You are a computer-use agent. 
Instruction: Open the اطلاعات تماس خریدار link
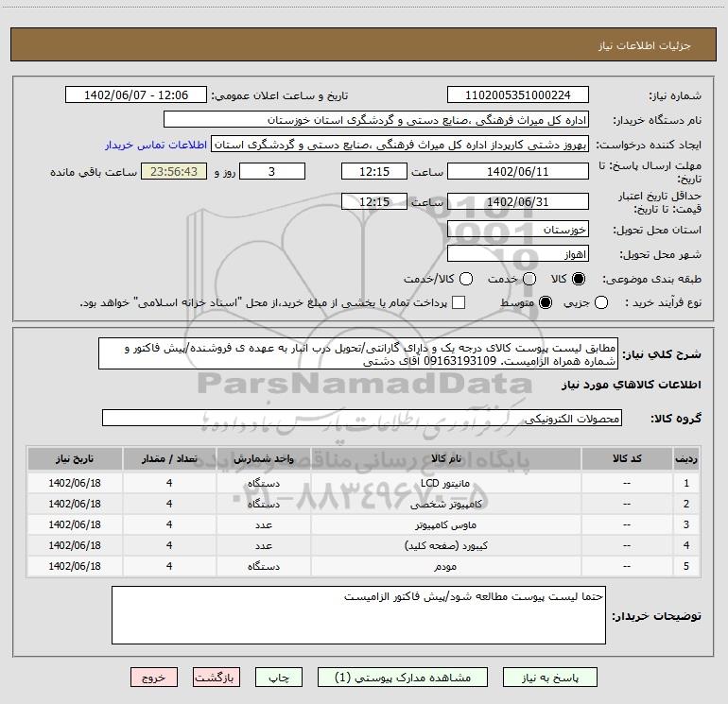point(156,145)
